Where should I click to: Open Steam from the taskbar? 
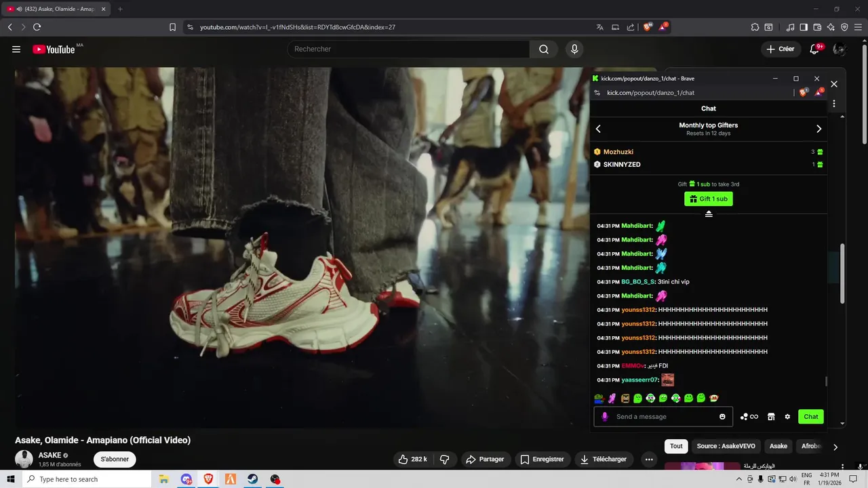pyautogui.click(x=252, y=479)
